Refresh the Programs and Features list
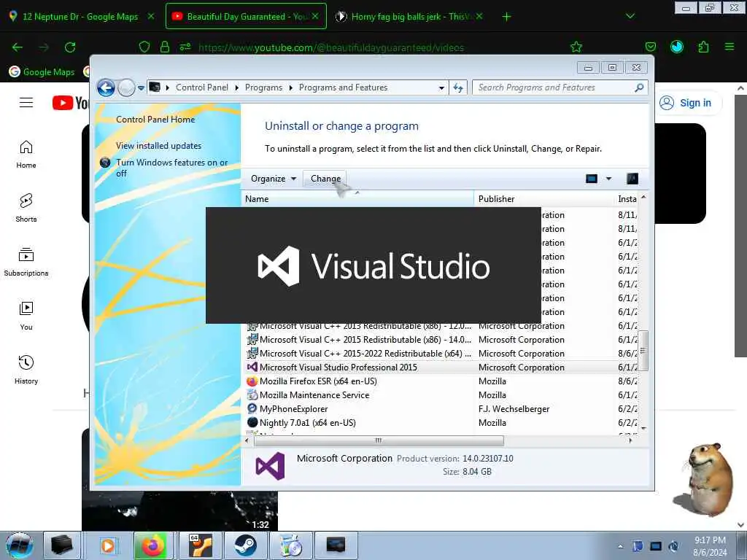This screenshot has width=747, height=560. [458, 87]
